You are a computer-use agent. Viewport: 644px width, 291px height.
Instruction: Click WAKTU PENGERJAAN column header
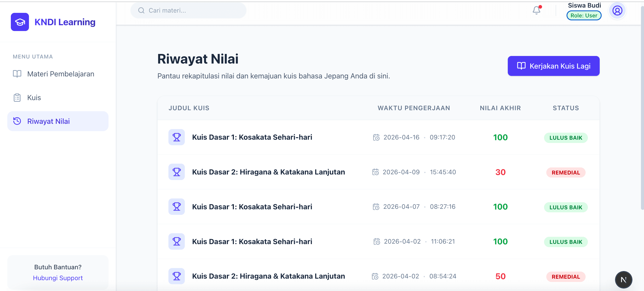click(414, 108)
